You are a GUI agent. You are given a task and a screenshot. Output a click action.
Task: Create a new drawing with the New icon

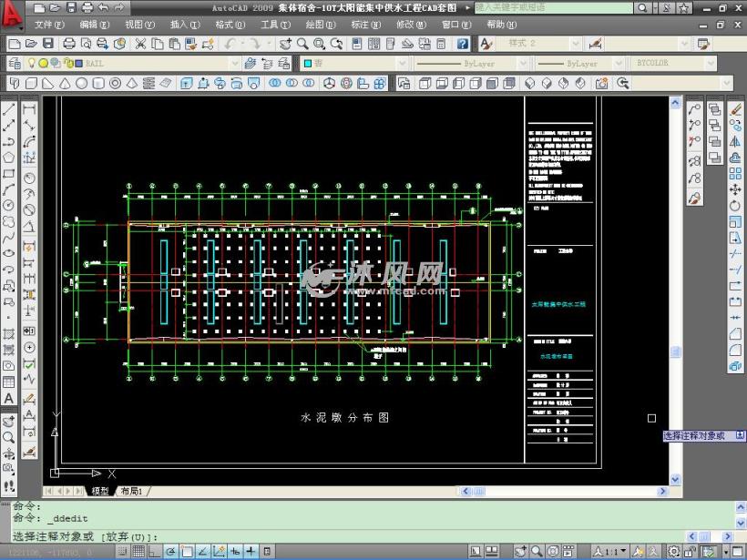15,45
